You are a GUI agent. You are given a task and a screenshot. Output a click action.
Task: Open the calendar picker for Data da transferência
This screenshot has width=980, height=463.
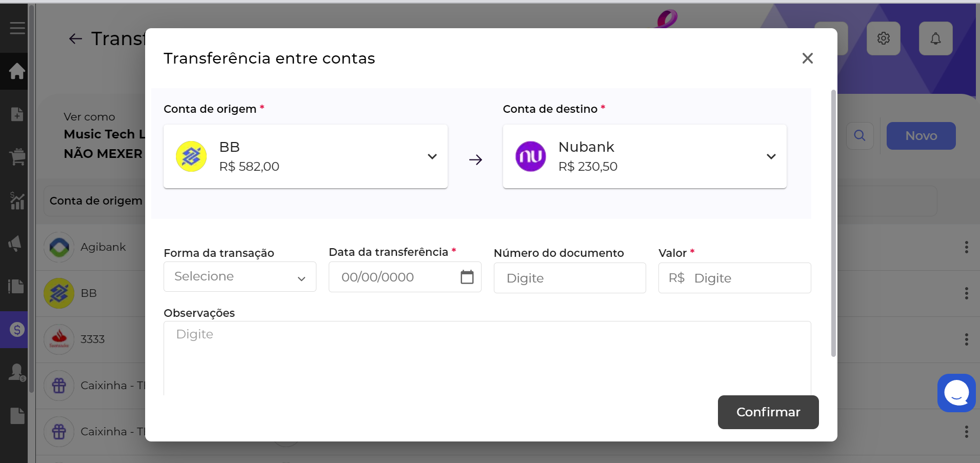pos(467,276)
